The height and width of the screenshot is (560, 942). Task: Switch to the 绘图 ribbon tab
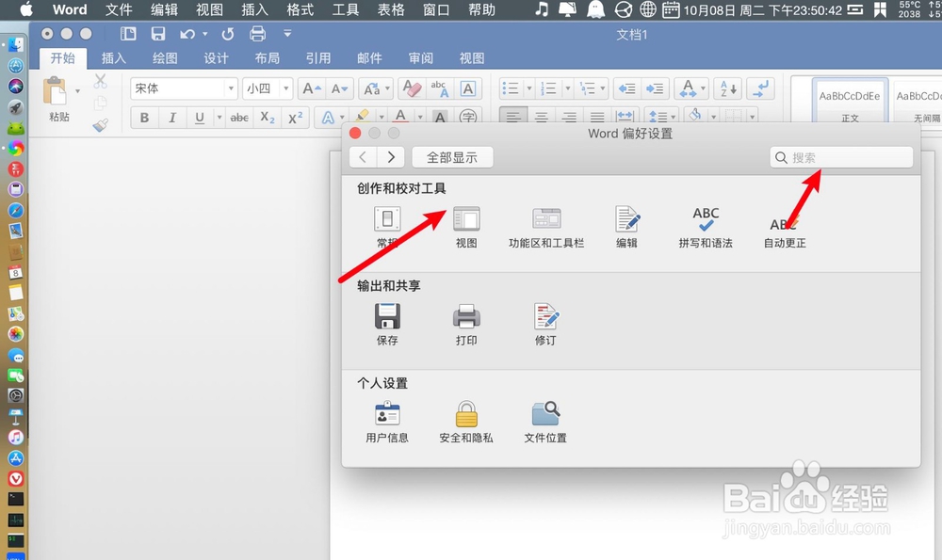[x=165, y=58]
